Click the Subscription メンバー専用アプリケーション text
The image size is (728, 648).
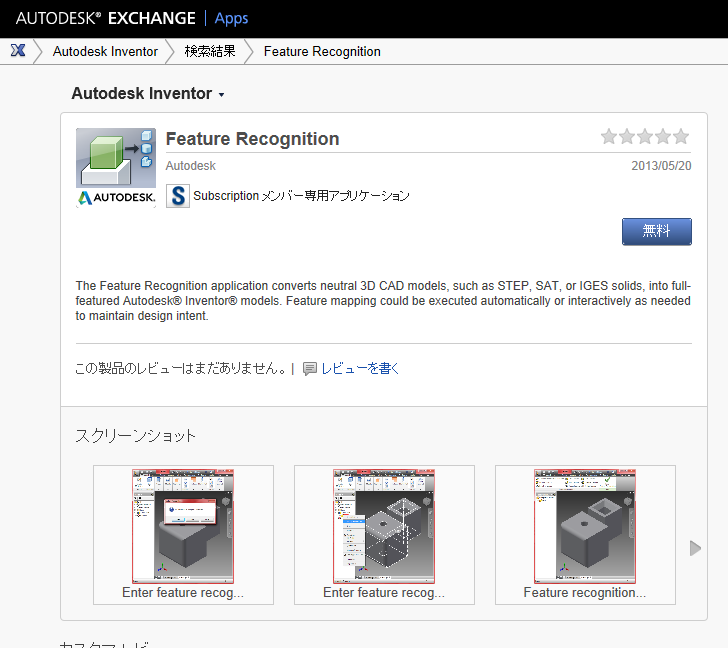301,196
